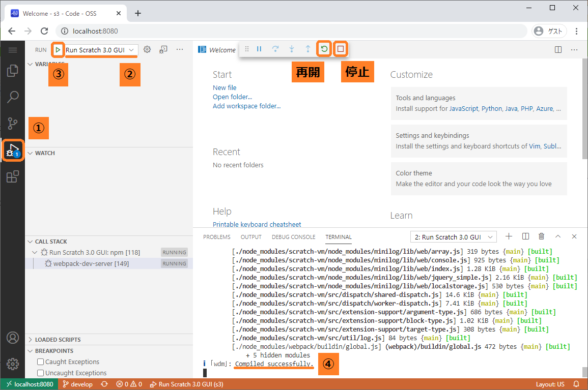Switch to the PROBLEMS tab

(217, 237)
